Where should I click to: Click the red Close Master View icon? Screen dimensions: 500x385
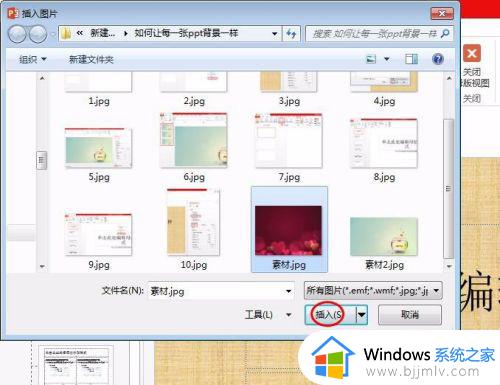tap(472, 53)
